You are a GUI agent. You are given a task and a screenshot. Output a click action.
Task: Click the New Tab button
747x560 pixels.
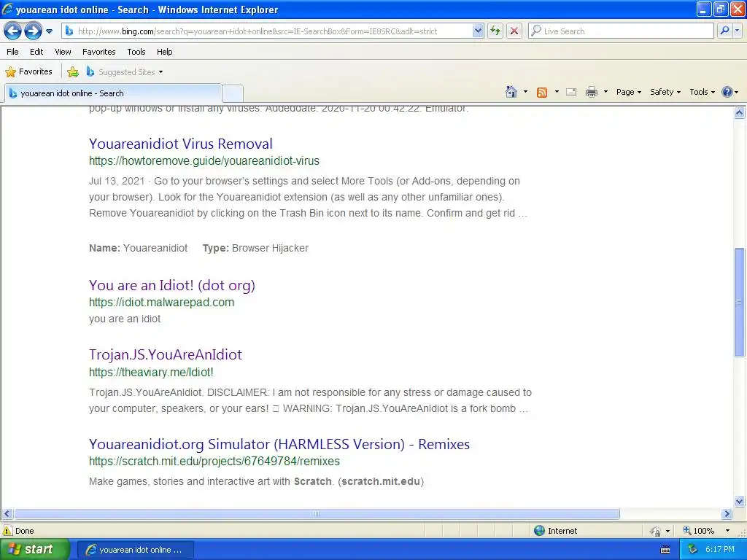[x=233, y=93]
